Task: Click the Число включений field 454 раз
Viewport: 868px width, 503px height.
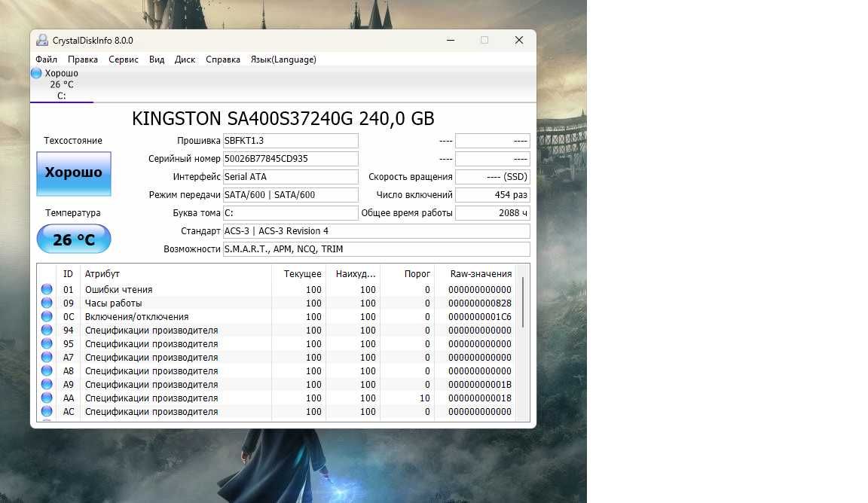Action: tap(493, 195)
